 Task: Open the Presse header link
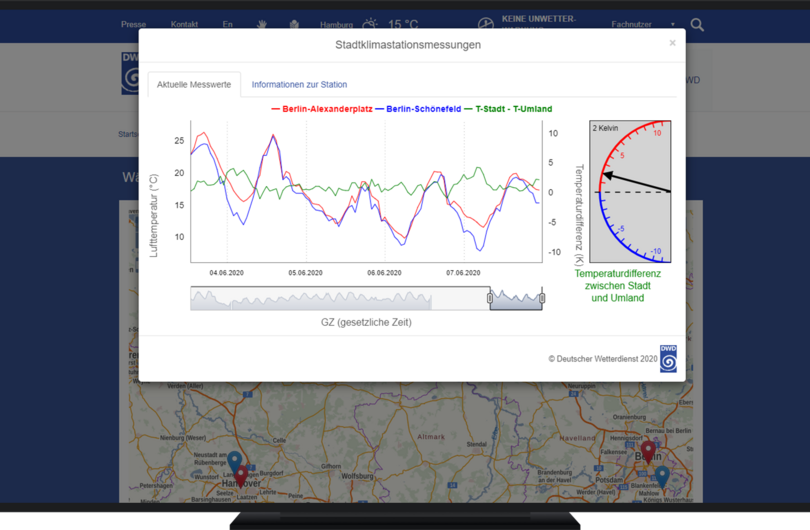[133, 24]
